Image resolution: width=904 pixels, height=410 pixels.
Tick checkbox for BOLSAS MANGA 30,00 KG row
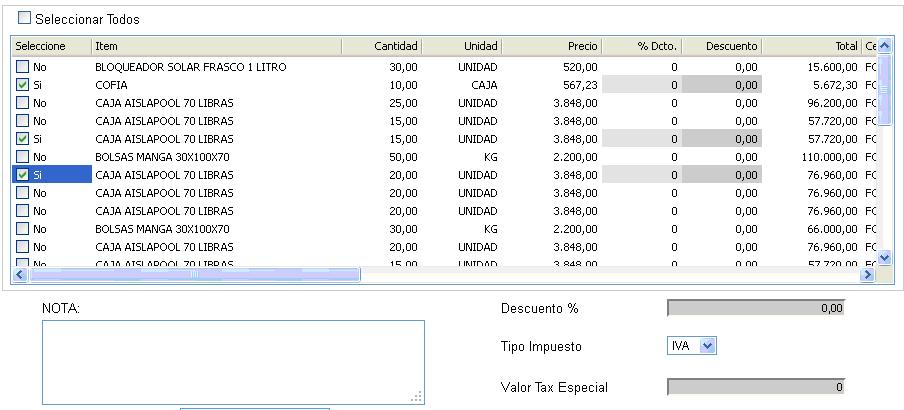click(x=22, y=229)
